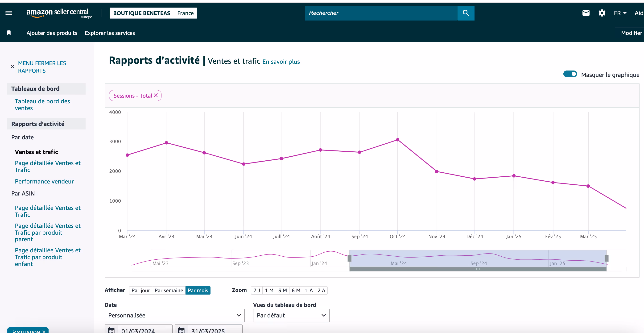Close the reports menu X icon
Image resolution: width=644 pixels, height=333 pixels.
[12, 67]
